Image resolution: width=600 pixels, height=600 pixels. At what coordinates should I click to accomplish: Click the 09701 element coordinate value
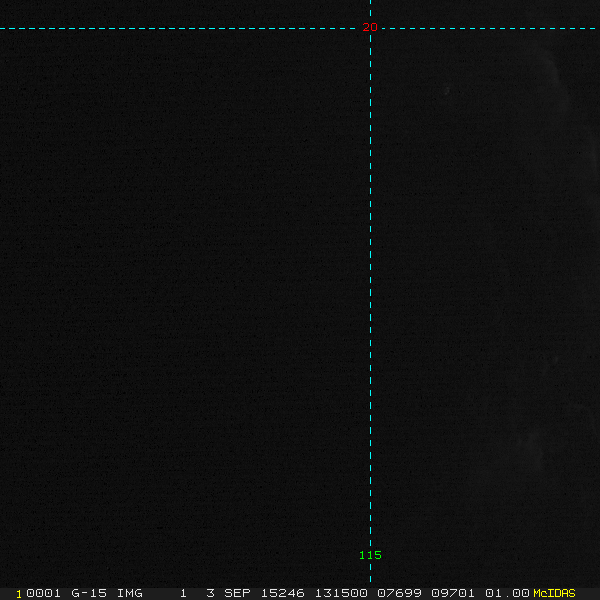(x=453, y=593)
